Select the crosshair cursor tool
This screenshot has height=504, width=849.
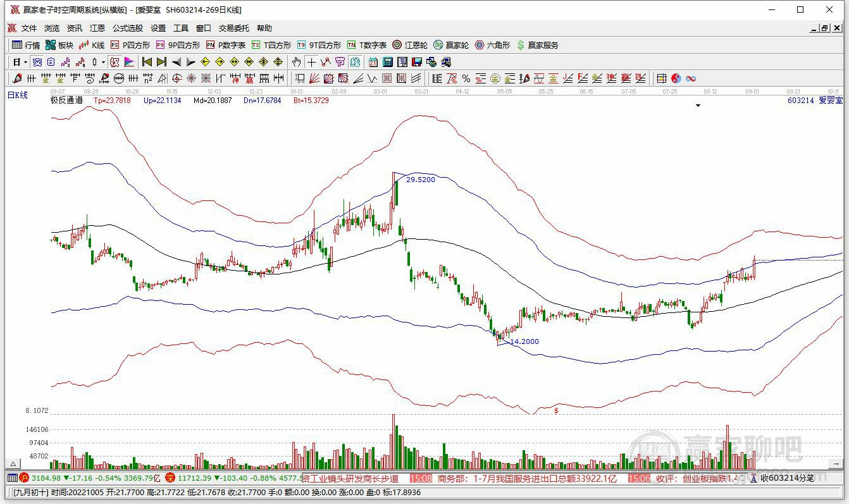(x=311, y=62)
